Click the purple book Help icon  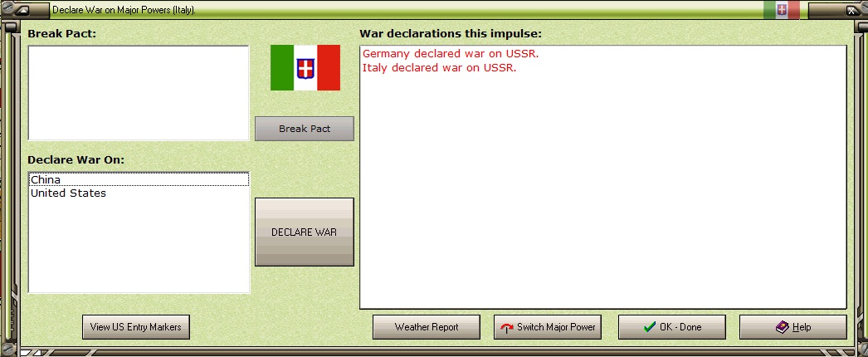(x=782, y=327)
